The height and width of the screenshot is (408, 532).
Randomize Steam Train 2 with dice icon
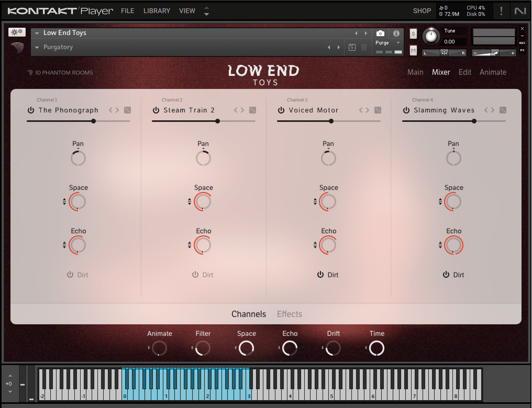pos(253,110)
